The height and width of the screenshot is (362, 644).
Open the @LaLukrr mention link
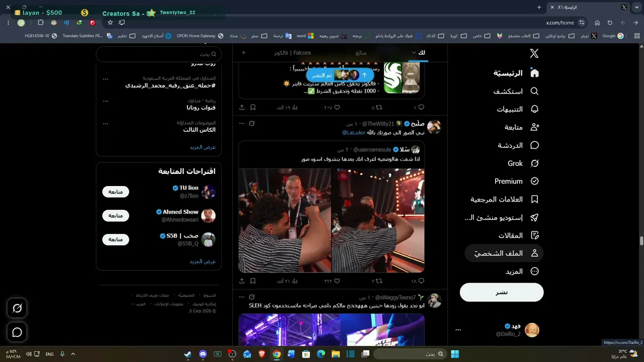tap(354, 133)
